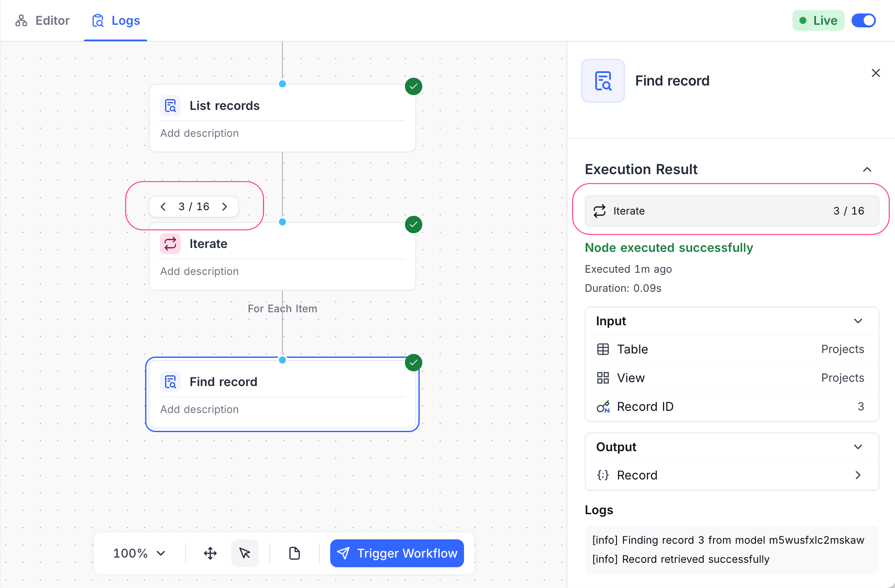Click the pink Iterate node icon
Image resolution: width=895 pixels, height=588 pixels.
coord(170,244)
